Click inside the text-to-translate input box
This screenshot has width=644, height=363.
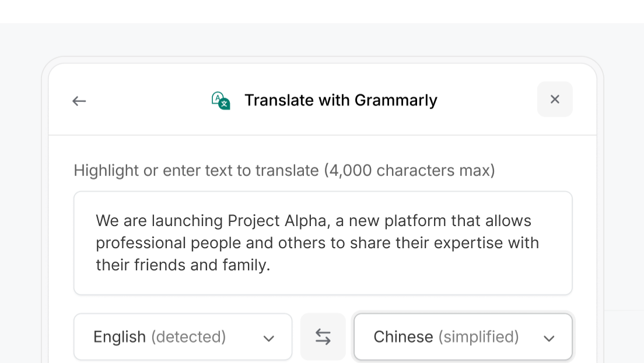tap(323, 243)
